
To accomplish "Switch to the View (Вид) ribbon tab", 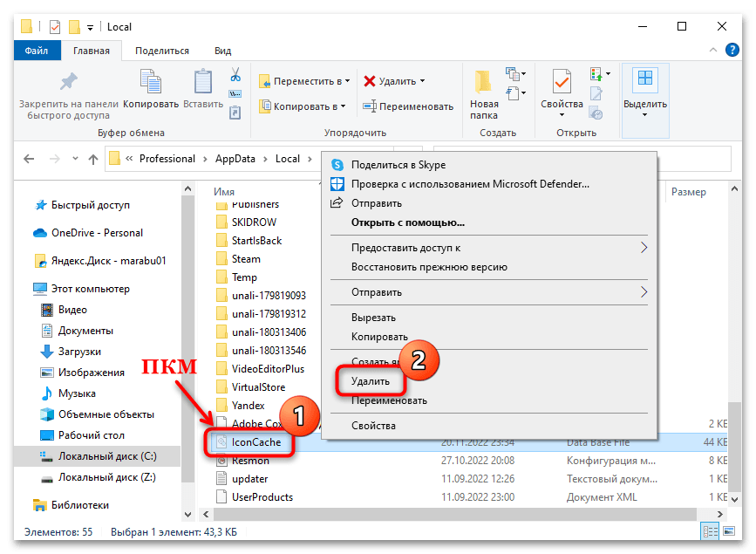I will coord(222,51).
